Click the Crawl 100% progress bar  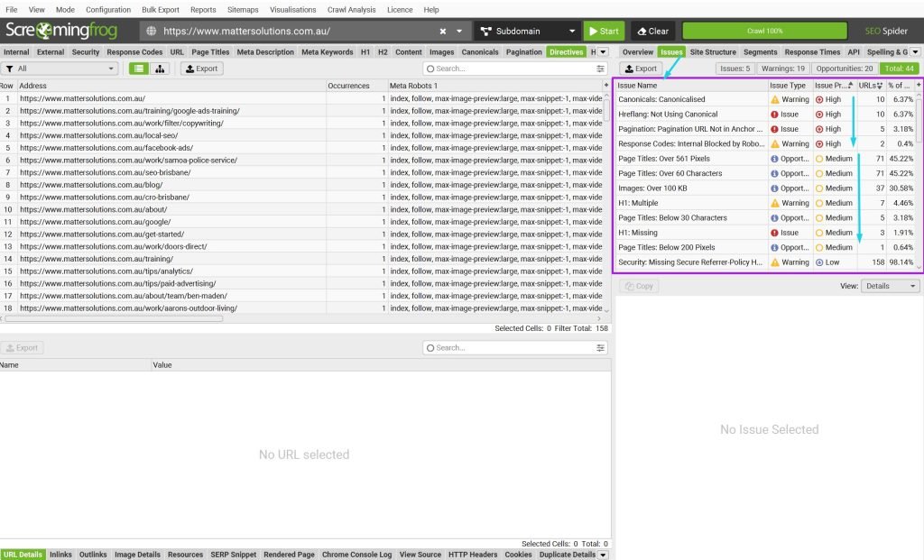click(x=764, y=31)
